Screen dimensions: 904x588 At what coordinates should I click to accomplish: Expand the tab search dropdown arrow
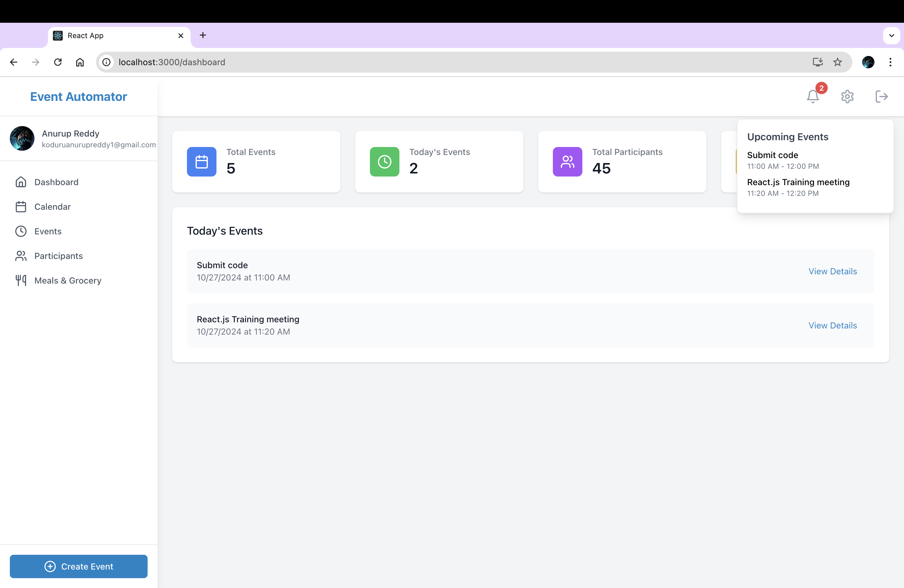coord(891,36)
